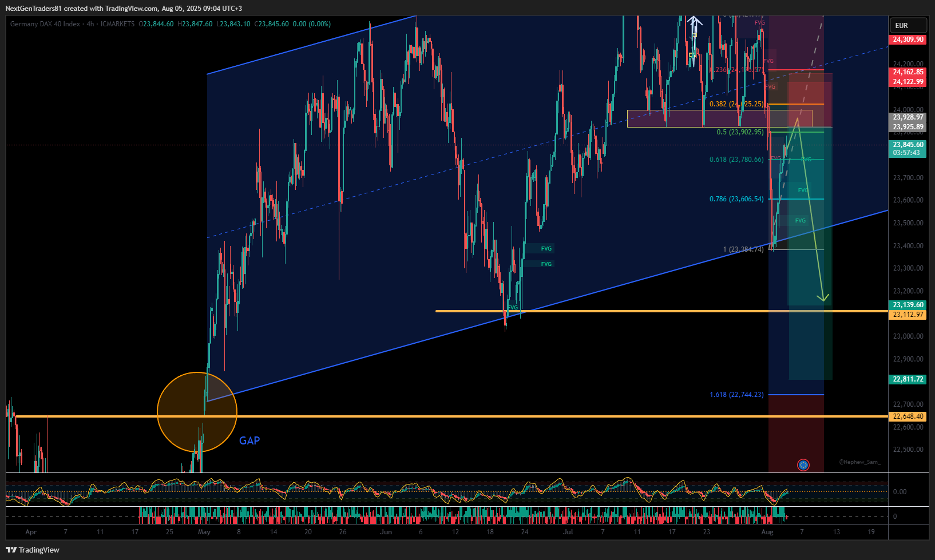Screen dimensions: 935x560
Task: Open the EUR currency selector
Action: 908,25
